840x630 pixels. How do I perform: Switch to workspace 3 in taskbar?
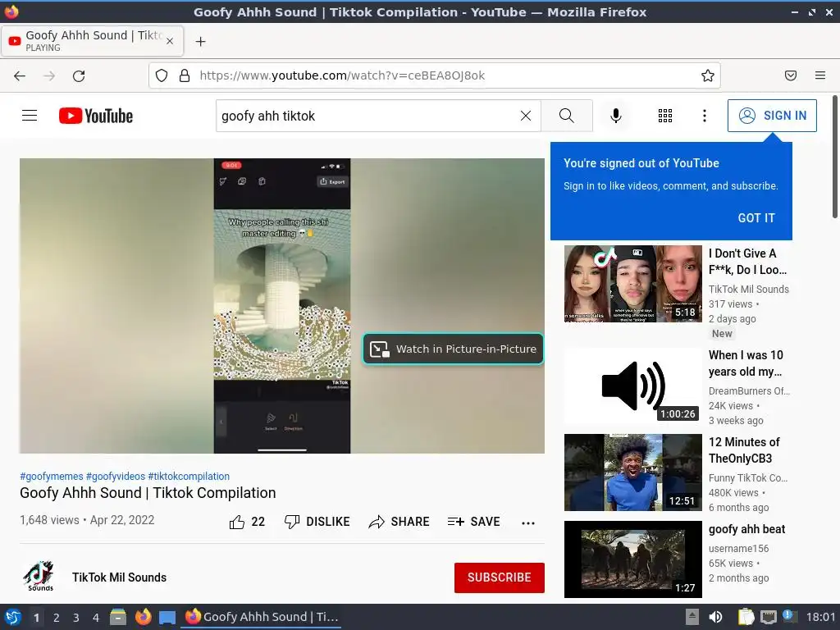76,618
